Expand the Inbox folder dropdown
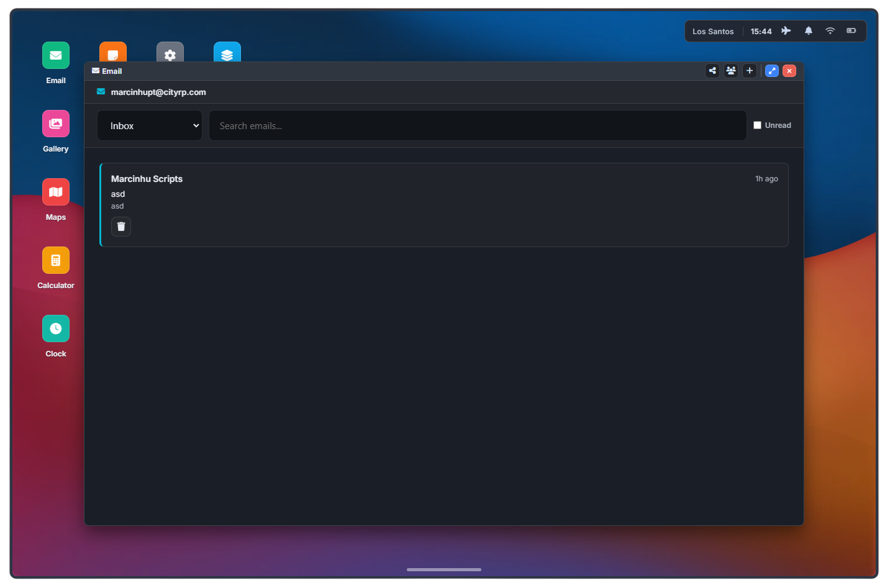The image size is (890, 588). click(150, 125)
